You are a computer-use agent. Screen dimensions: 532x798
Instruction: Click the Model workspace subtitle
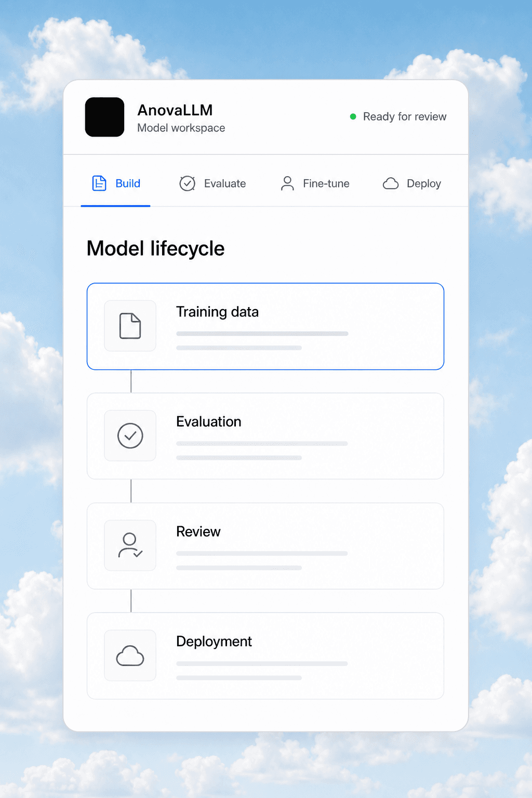click(181, 128)
